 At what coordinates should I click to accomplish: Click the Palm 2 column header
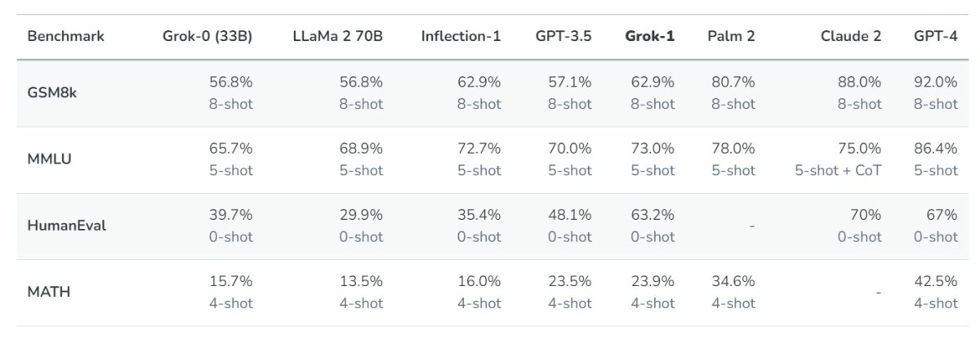tap(731, 37)
